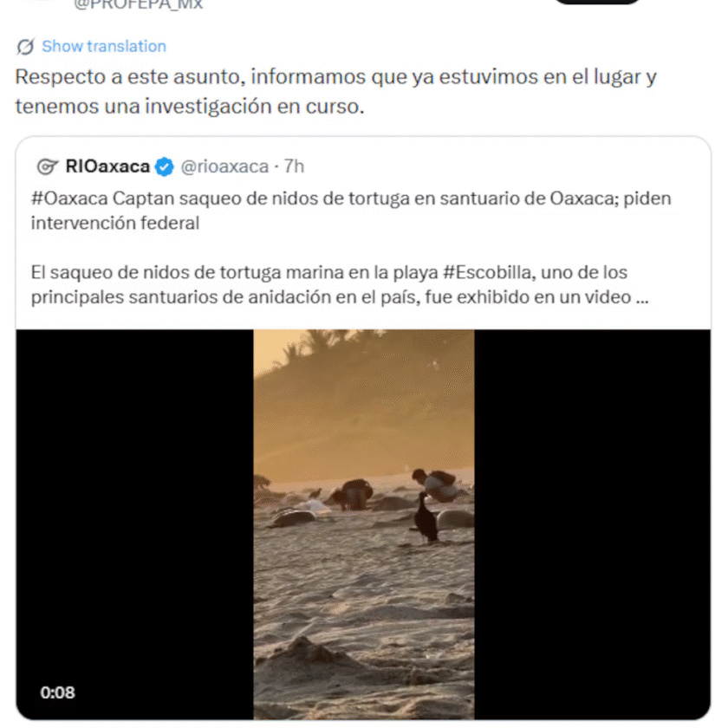Click the dark button at top right

597,2
